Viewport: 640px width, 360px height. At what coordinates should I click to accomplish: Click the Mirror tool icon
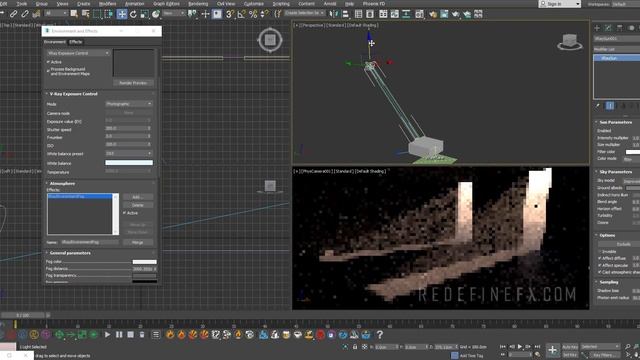pyautogui.click(x=334, y=14)
